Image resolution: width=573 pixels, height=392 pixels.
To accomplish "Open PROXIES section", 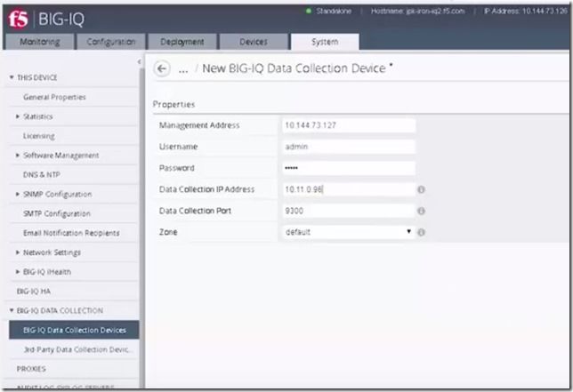I will point(31,369).
